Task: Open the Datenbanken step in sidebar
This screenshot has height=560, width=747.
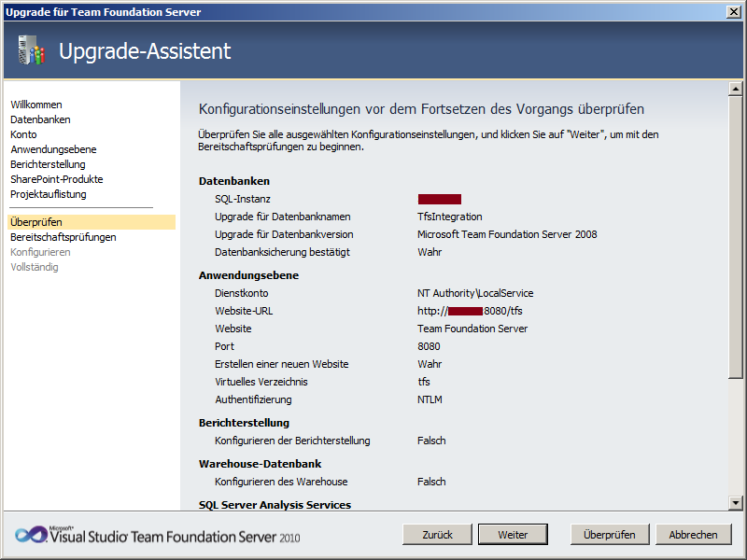Action: (x=40, y=119)
